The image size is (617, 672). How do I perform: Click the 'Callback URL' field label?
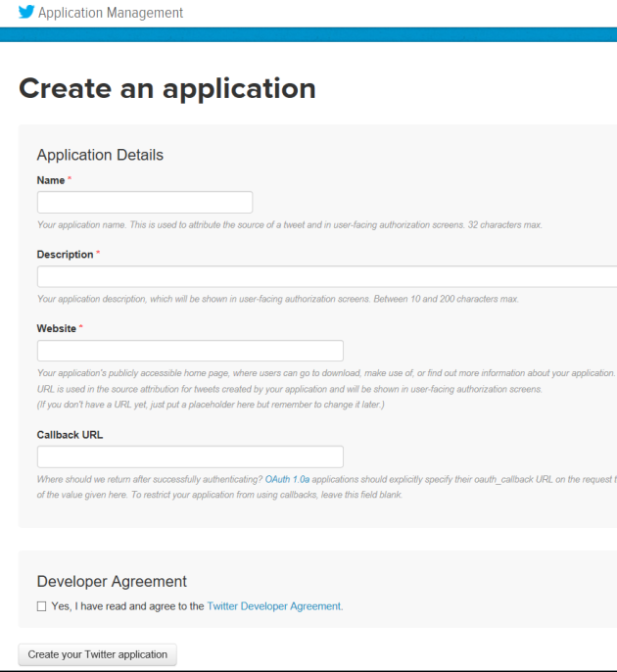[x=70, y=435]
